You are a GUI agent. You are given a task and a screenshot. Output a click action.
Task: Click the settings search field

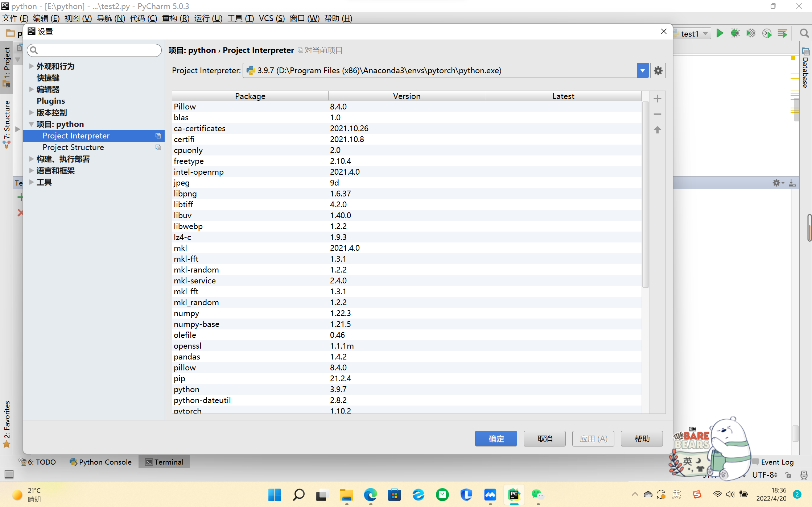coord(94,50)
